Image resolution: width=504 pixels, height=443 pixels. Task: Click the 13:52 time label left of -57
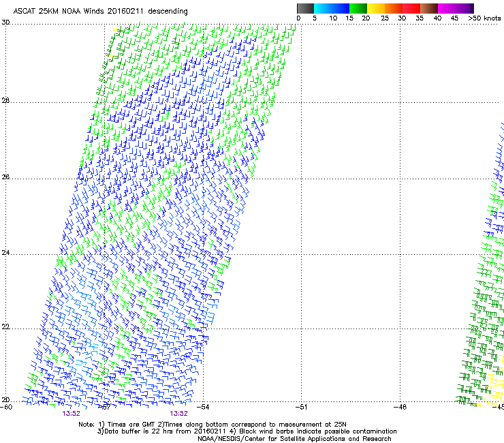click(x=71, y=414)
